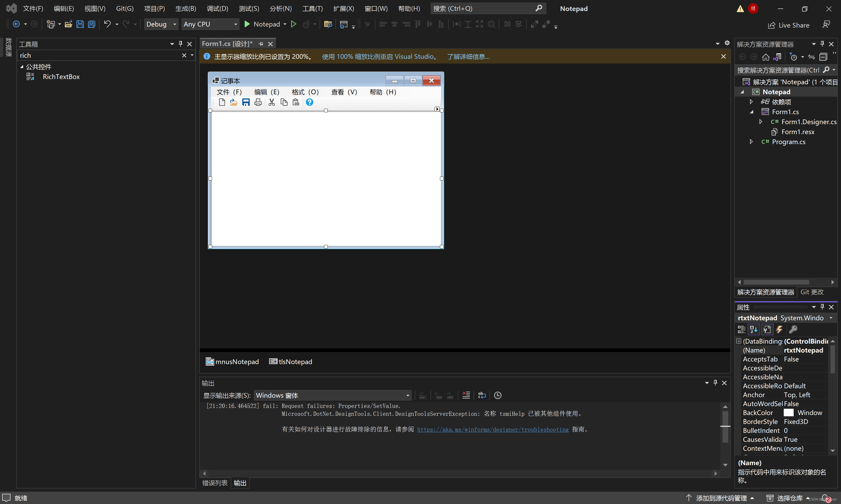Click the green Start Notepad debug arrow
Screen dimensions: 841x504
247,24
